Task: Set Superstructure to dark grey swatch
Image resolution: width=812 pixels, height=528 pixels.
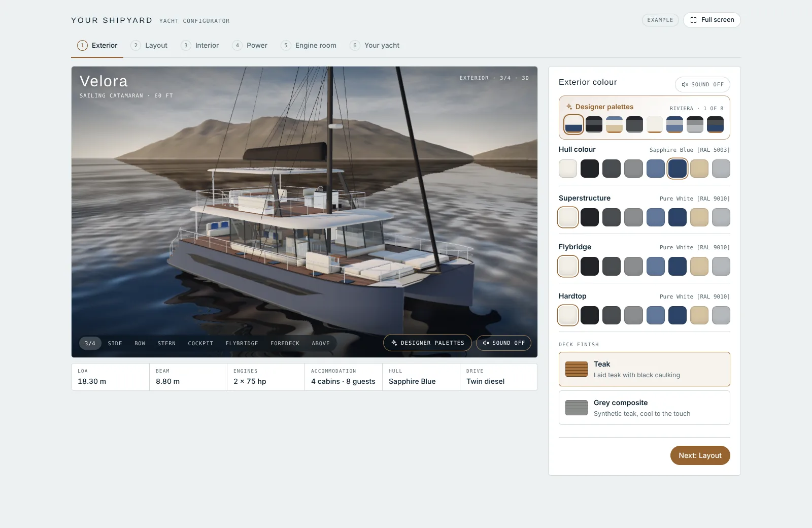Action: (x=612, y=217)
